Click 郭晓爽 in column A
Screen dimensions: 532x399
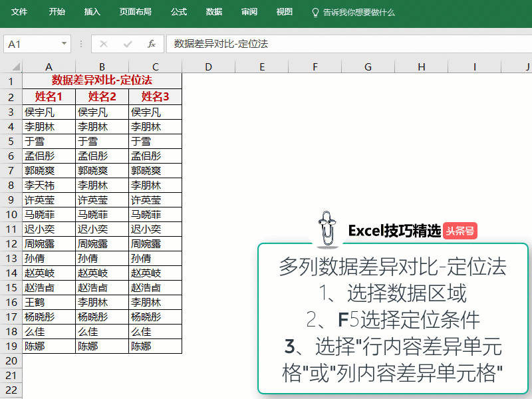tap(49, 171)
